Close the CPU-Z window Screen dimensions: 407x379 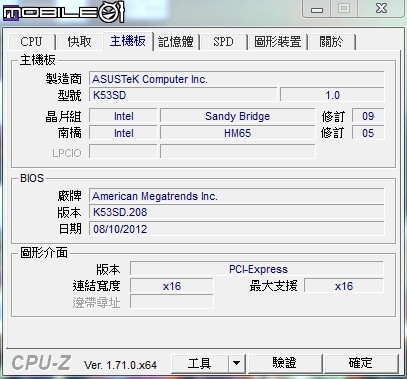click(x=381, y=8)
